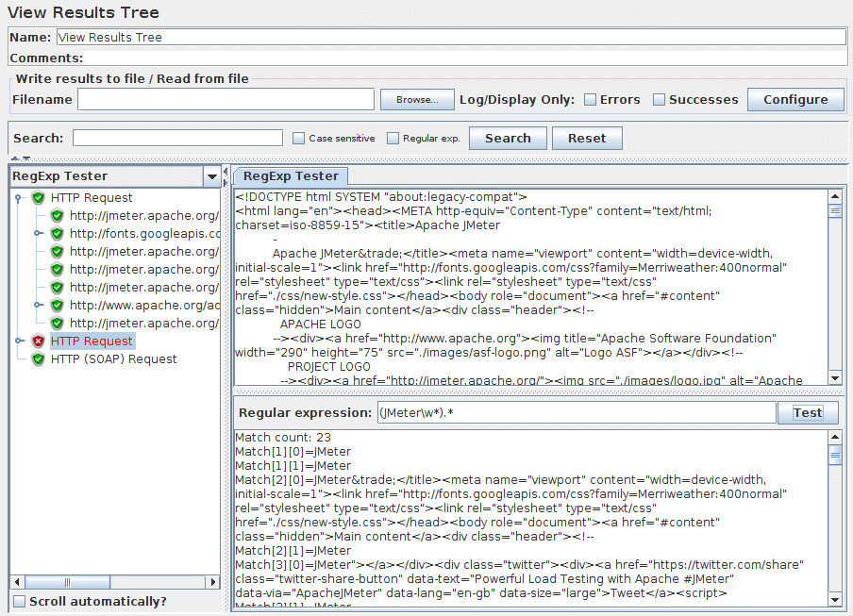
Task: Open the RegExp Tester renderer dropdown
Action: (x=210, y=176)
